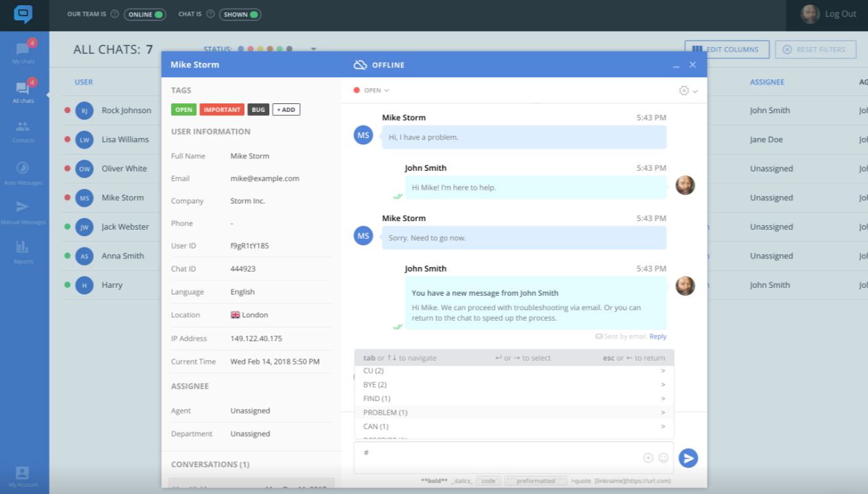The width and height of the screenshot is (868, 494).
Task: Expand the CU (2) canned response group
Action: coord(514,370)
